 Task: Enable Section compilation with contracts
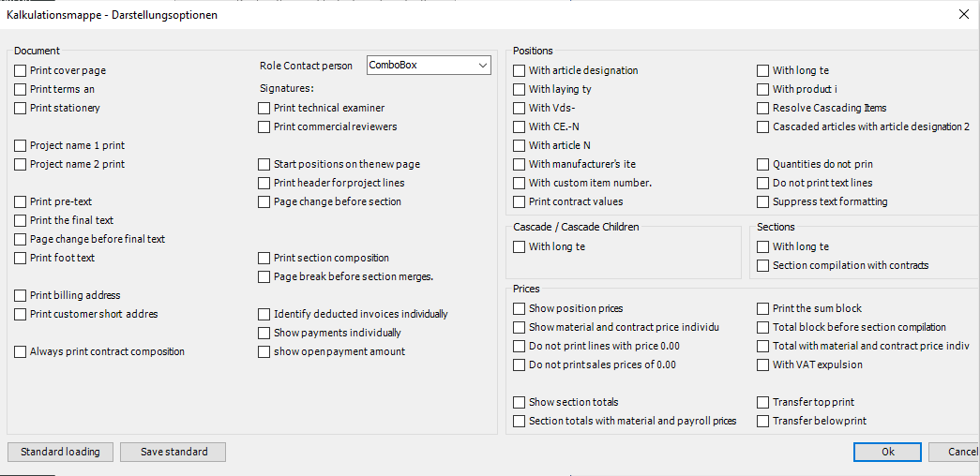[762, 265]
